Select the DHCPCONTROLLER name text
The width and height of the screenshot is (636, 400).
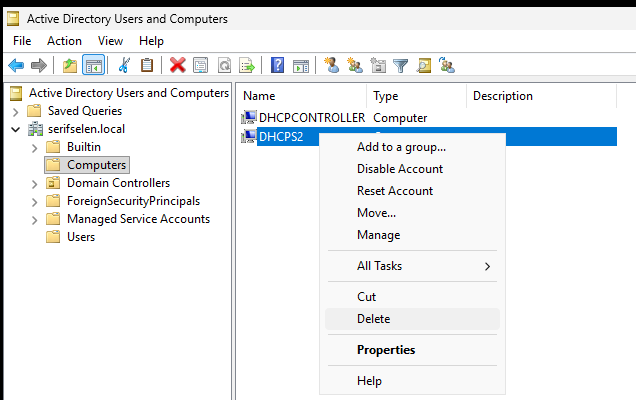[x=312, y=118]
